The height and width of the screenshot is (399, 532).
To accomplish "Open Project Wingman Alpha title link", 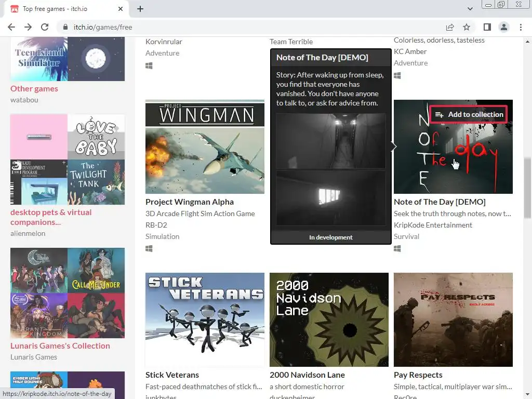I will (x=190, y=202).
